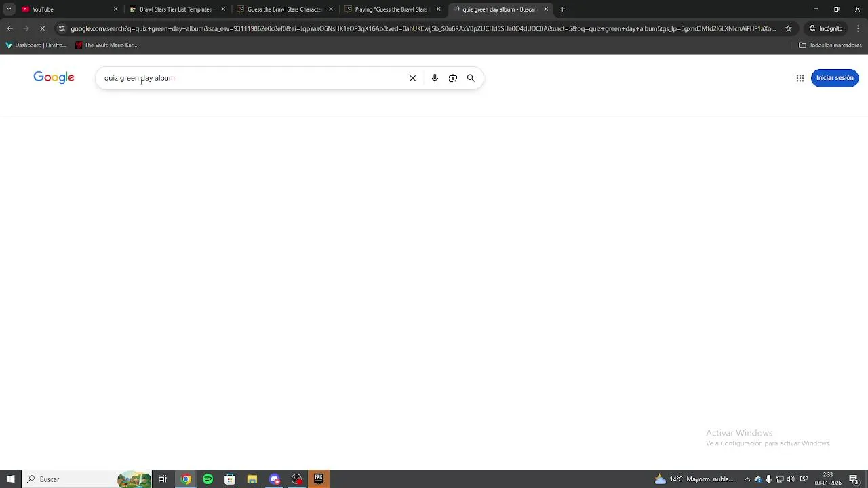Open the Chrome three-dot menu
The width and height of the screenshot is (868, 488).
click(858, 28)
